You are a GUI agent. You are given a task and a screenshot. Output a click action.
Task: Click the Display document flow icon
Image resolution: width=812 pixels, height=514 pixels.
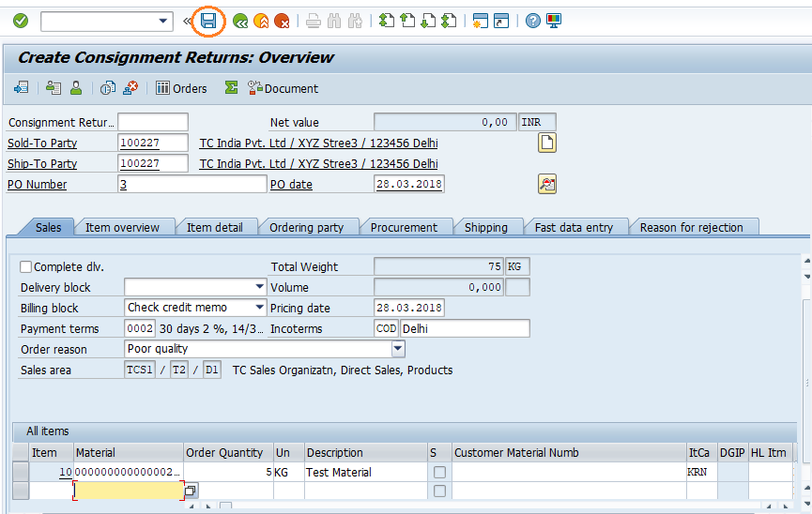click(x=22, y=88)
